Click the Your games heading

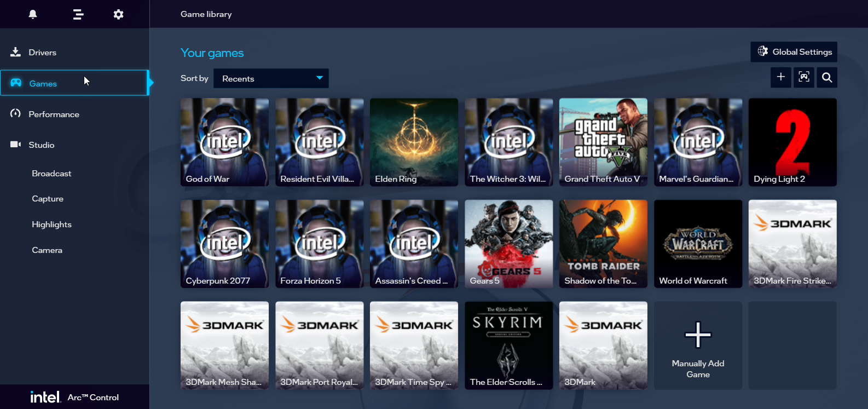[x=212, y=53]
